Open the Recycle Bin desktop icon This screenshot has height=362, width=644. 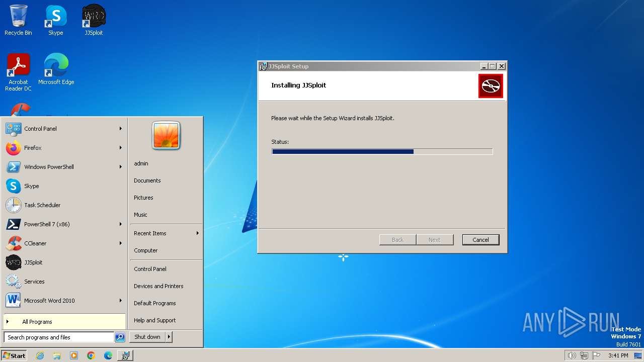point(18,20)
